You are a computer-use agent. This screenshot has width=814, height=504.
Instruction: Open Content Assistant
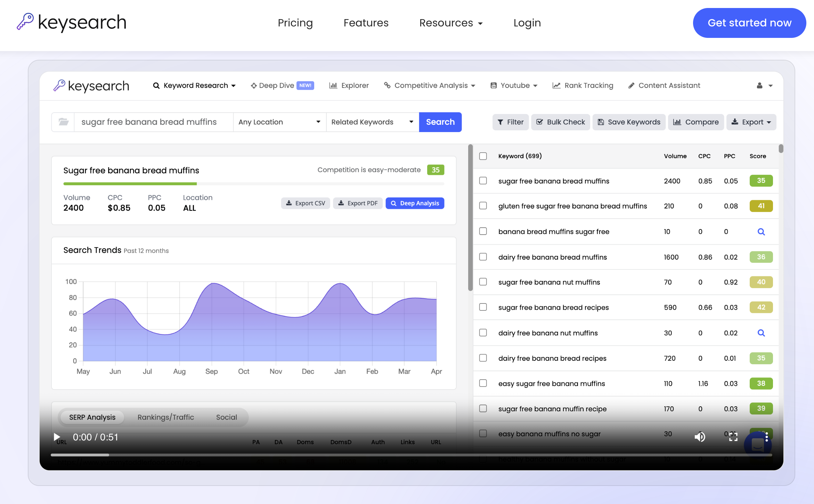(x=664, y=86)
